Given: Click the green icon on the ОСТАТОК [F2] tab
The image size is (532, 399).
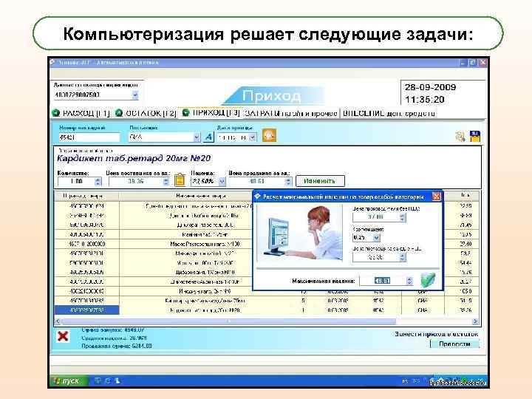Looking at the screenshot, I should [119, 113].
